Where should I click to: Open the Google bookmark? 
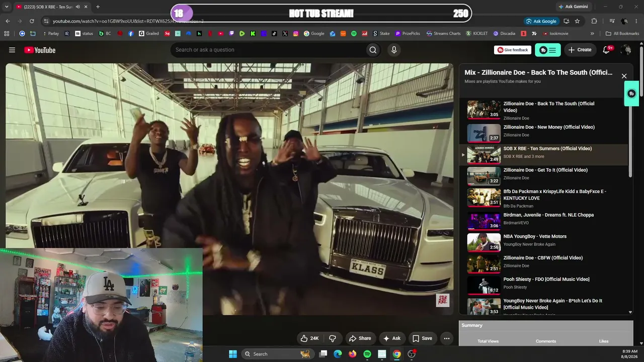314,34
